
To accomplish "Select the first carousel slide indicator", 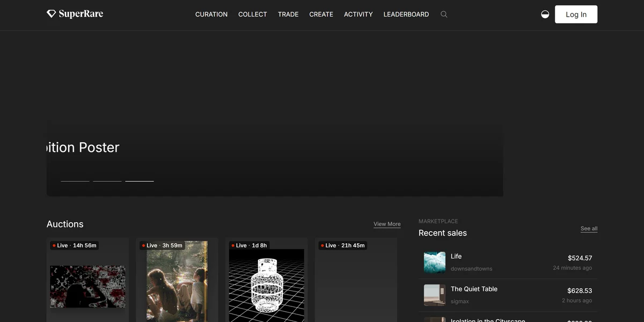I will tap(75, 181).
